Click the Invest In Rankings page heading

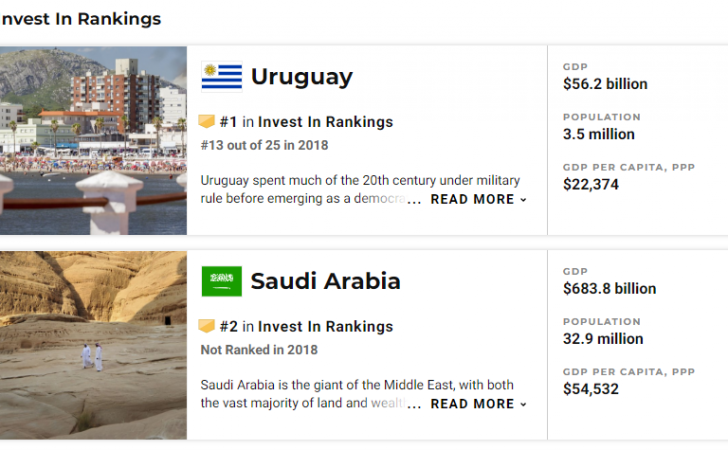click(x=81, y=19)
